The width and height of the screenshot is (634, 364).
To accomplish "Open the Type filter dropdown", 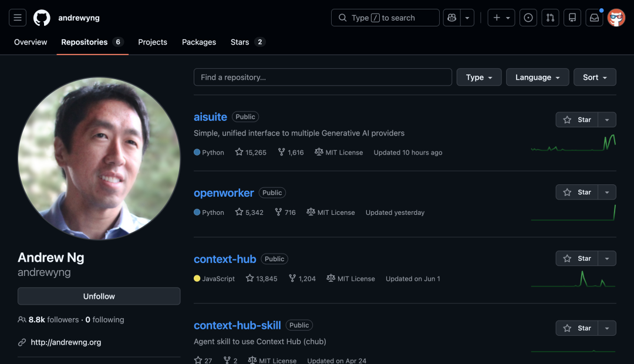I will [479, 77].
